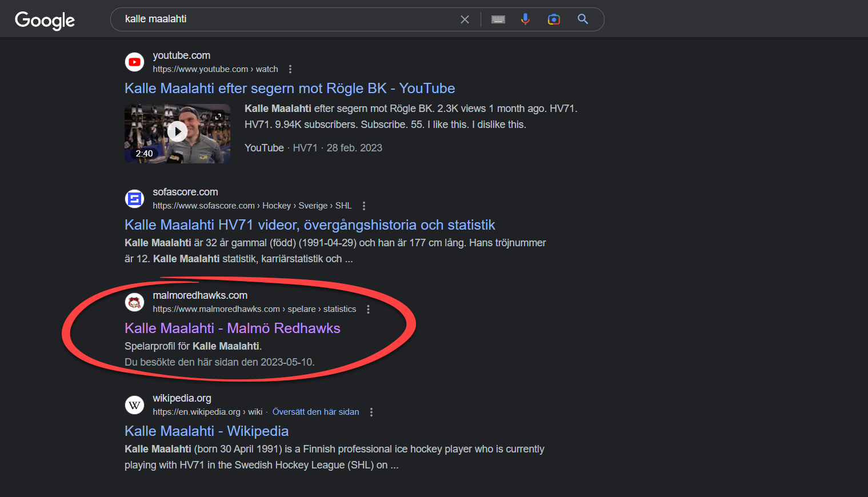
Task: Submit search with magnifying glass icon
Action: click(x=583, y=19)
